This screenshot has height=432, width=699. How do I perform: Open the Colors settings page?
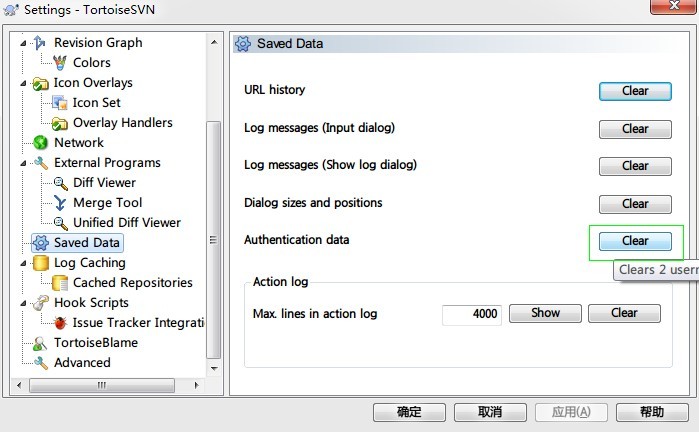(92, 63)
